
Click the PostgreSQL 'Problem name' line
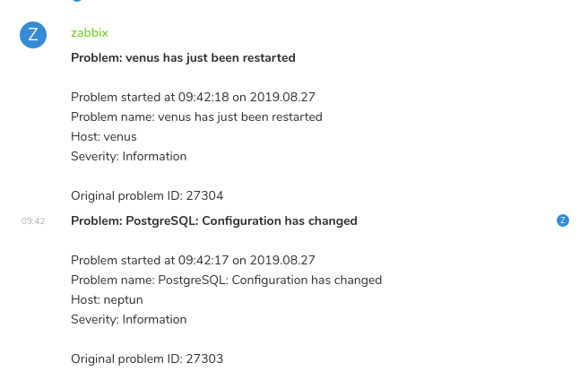click(x=226, y=280)
